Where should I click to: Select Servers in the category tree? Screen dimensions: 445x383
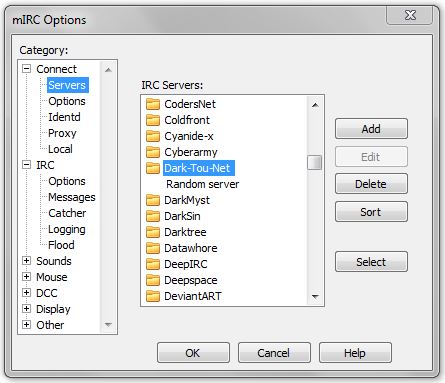pos(67,85)
